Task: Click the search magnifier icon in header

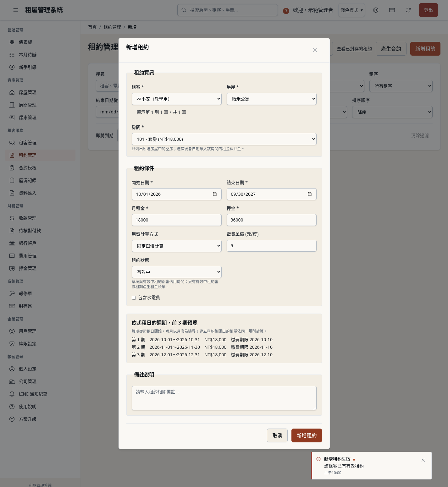Action: point(184,10)
